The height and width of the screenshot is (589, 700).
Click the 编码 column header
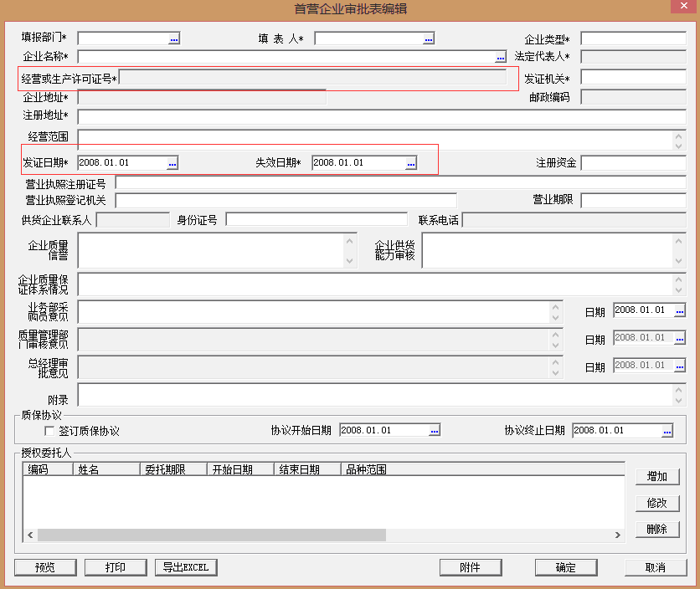click(x=49, y=469)
